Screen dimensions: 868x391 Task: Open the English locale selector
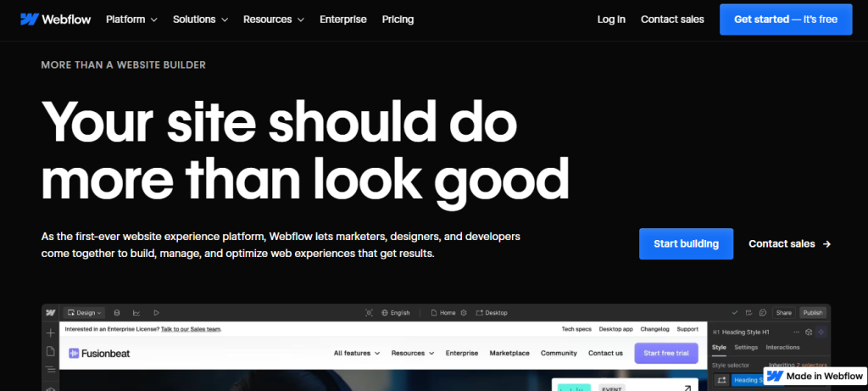click(x=396, y=313)
